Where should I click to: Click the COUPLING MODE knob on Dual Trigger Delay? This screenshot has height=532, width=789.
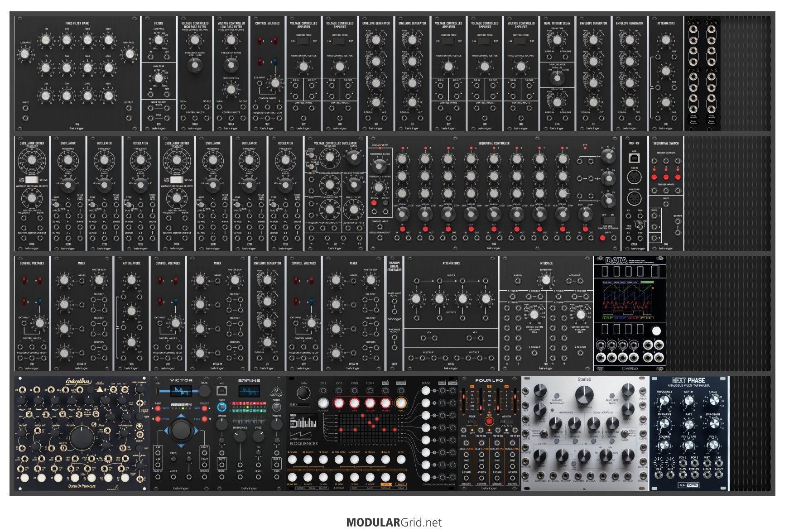[x=557, y=78]
